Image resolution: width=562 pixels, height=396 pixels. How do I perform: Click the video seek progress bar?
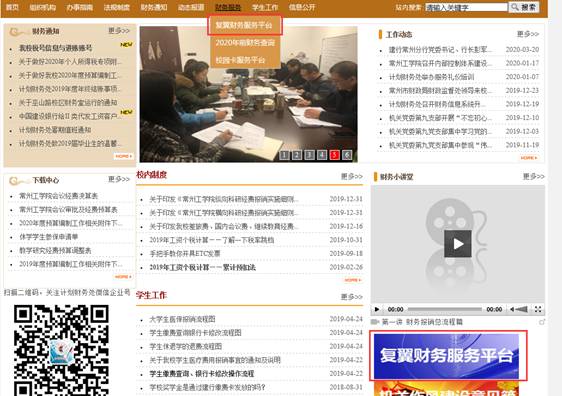(x=445, y=309)
